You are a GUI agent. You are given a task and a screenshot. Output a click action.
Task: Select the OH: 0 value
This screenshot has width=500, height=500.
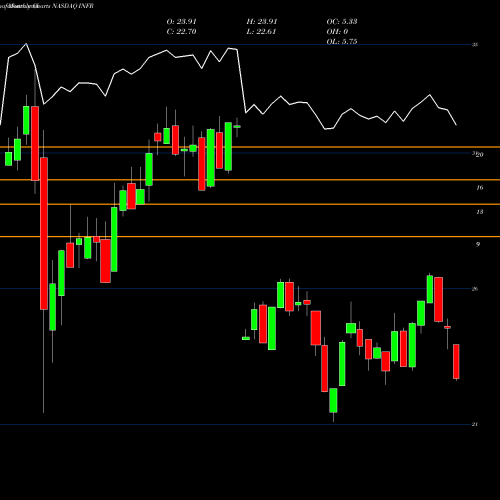[x=337, y=32]
